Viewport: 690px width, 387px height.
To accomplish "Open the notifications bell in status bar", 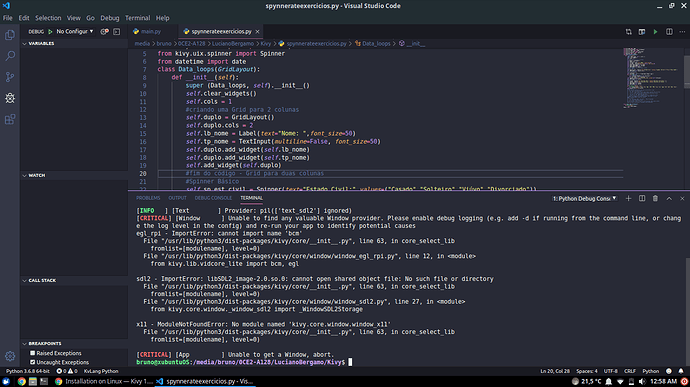I will coord(681,371).
